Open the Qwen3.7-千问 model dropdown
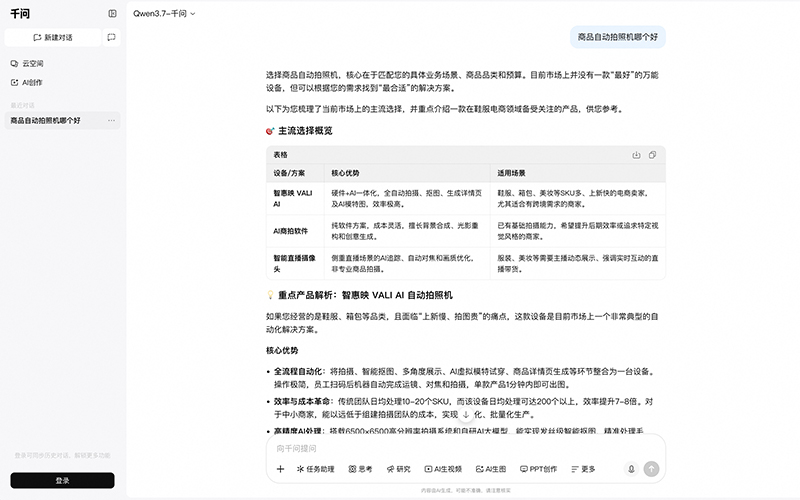Screen dimensions: 800x500 pyautogui.click(x=164, y=14)
